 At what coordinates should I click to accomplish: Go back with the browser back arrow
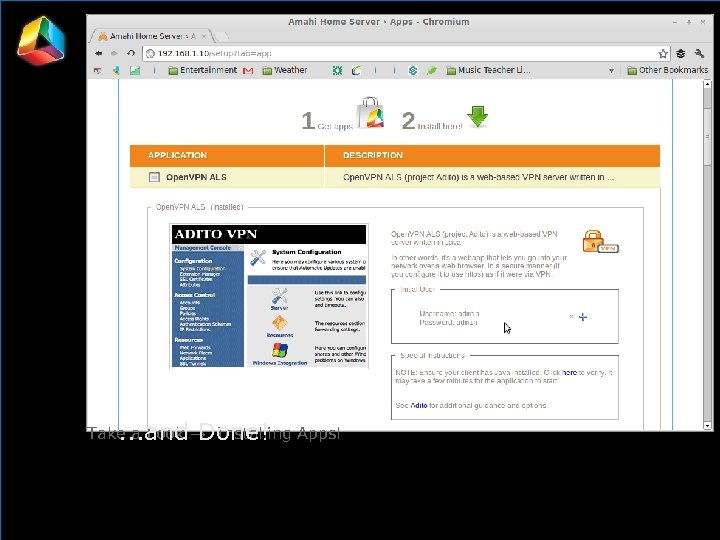99,53
